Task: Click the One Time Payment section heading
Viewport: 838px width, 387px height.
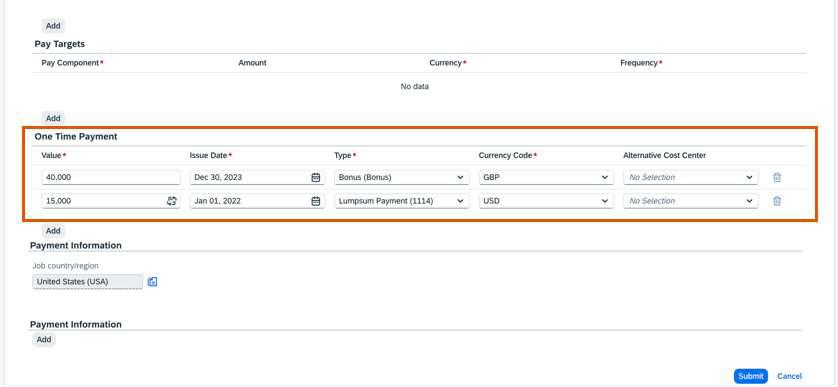Action: pyautogui.click(x=76, y=136)
